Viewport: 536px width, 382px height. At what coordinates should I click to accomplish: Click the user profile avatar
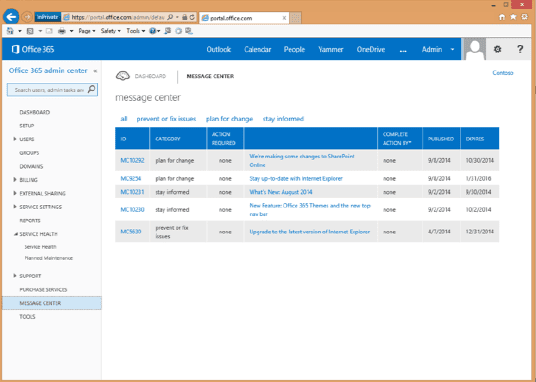tap(474, 49)
